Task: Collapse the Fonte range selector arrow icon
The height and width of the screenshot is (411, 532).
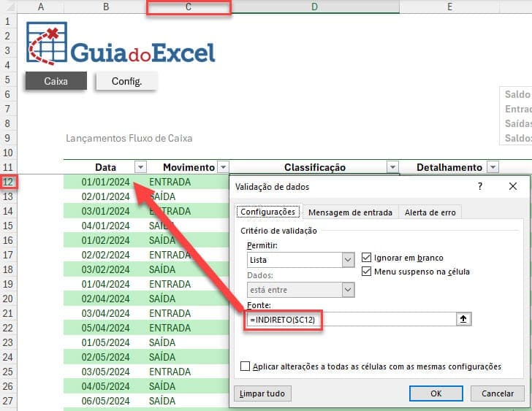Action: pos(463,319)
